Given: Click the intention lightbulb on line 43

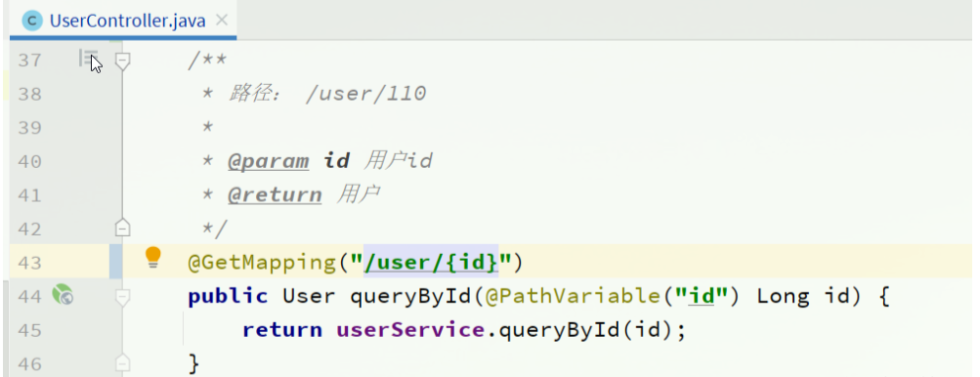Looking at the screenshot, I should [153, 258].
